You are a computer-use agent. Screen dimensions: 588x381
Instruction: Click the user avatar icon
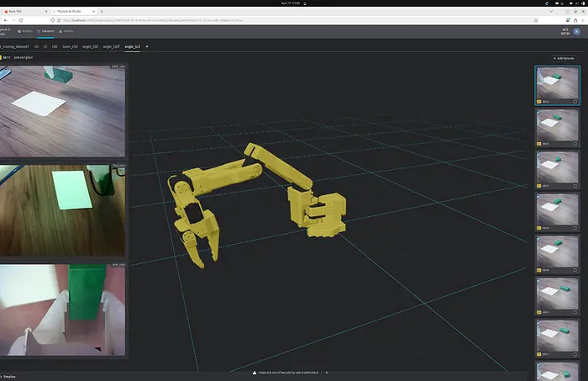(x=577, y=31)
